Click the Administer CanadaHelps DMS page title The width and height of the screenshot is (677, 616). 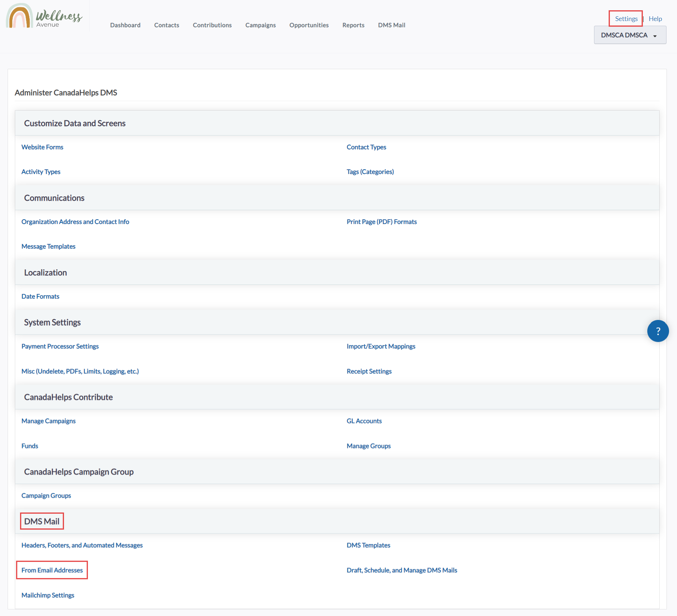[x=66, y=93]
